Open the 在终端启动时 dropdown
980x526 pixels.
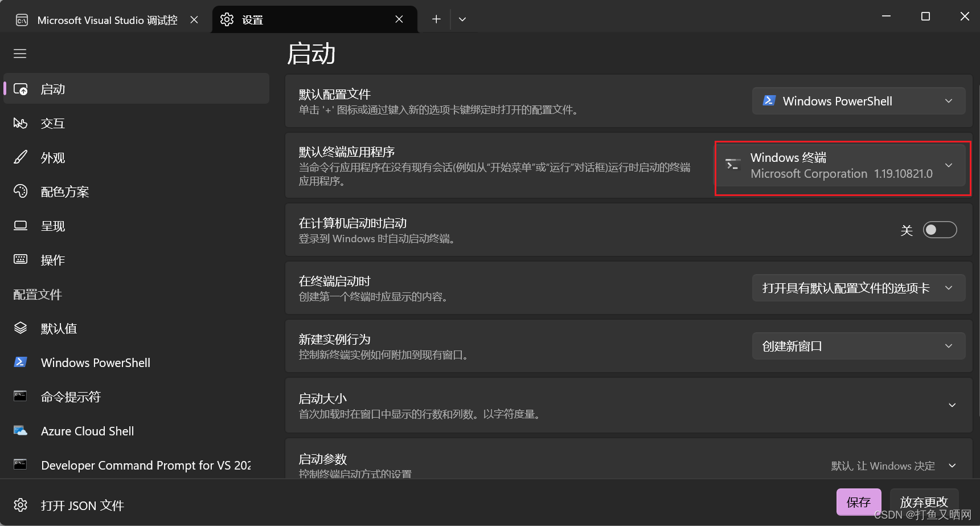858,288
